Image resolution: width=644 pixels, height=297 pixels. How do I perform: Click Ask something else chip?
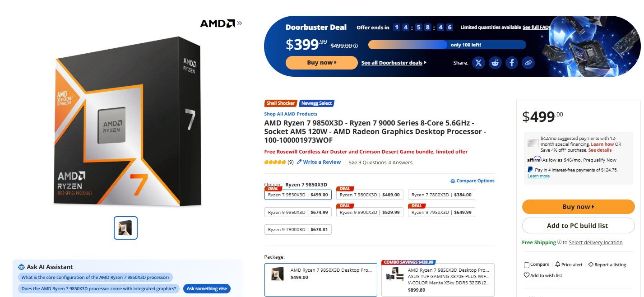(207, 289)
